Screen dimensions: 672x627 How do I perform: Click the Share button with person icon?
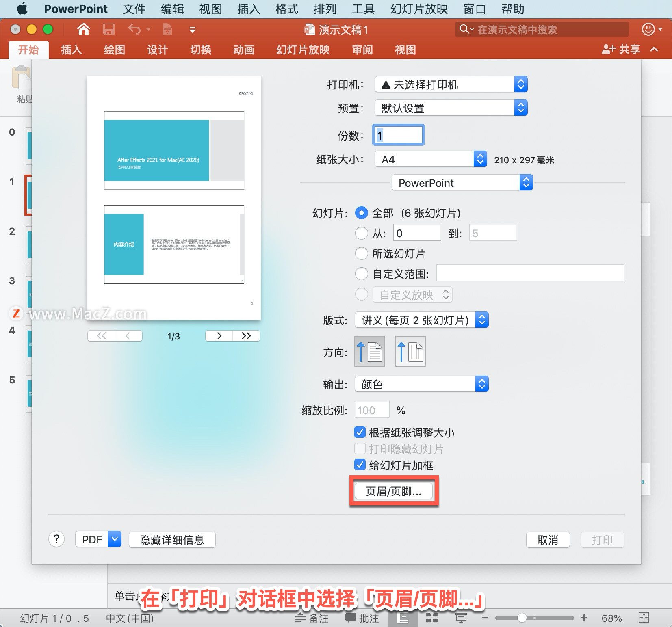tap(621, 50)
